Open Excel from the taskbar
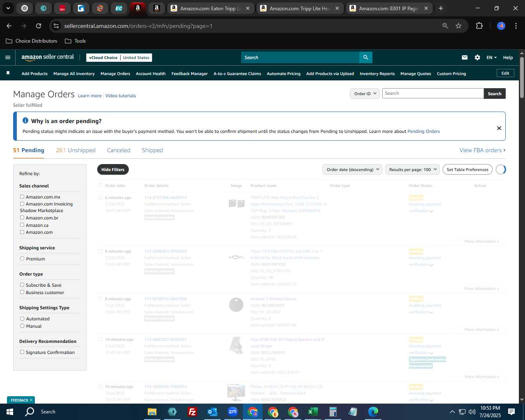 tap(313, 412)
